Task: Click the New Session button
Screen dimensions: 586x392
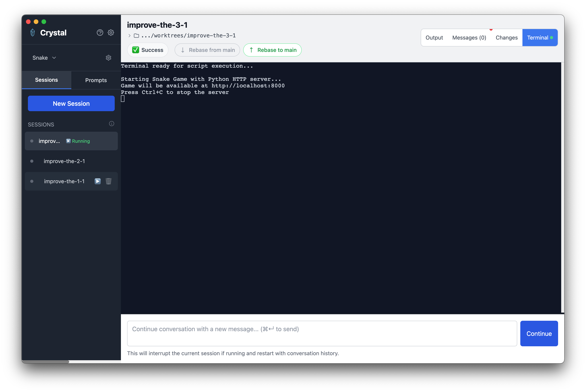Action: 71,103
